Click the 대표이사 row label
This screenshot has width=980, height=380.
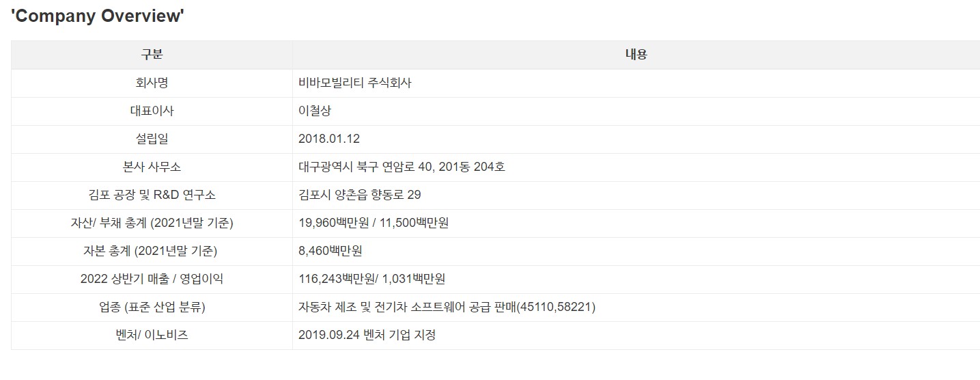152,111
